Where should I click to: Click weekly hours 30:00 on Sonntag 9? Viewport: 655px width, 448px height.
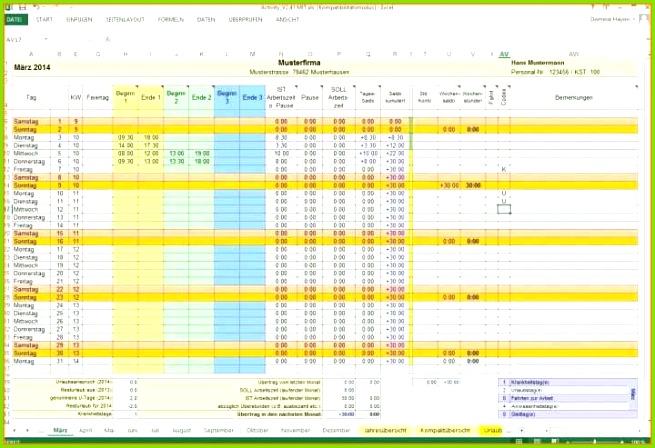(473, 186)
